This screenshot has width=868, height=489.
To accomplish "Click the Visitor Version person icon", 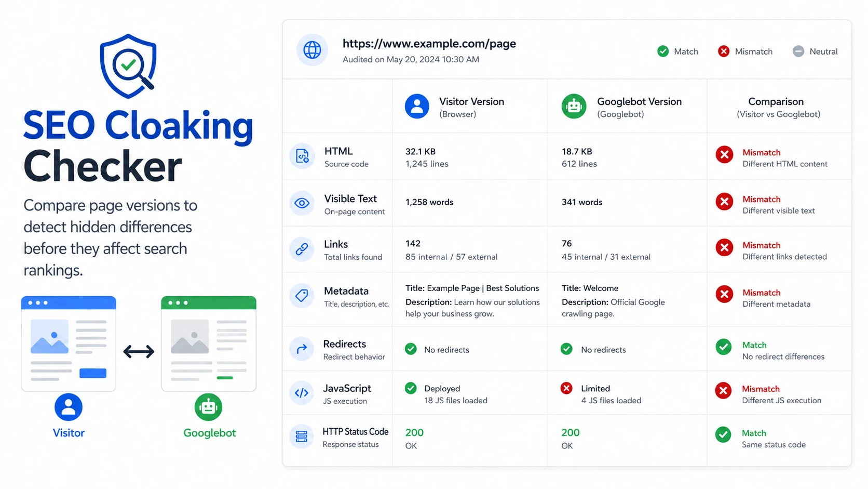I will [x=417, y=106].
